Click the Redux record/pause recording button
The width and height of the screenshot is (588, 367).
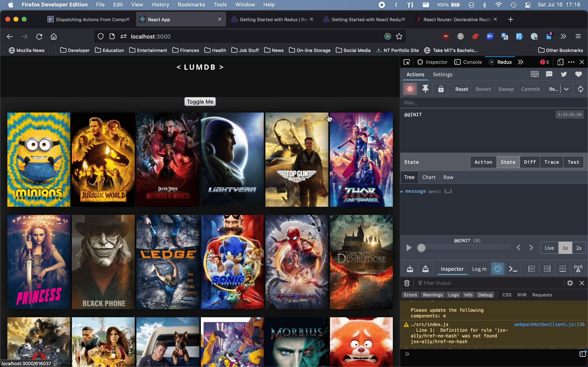point(410,89)
